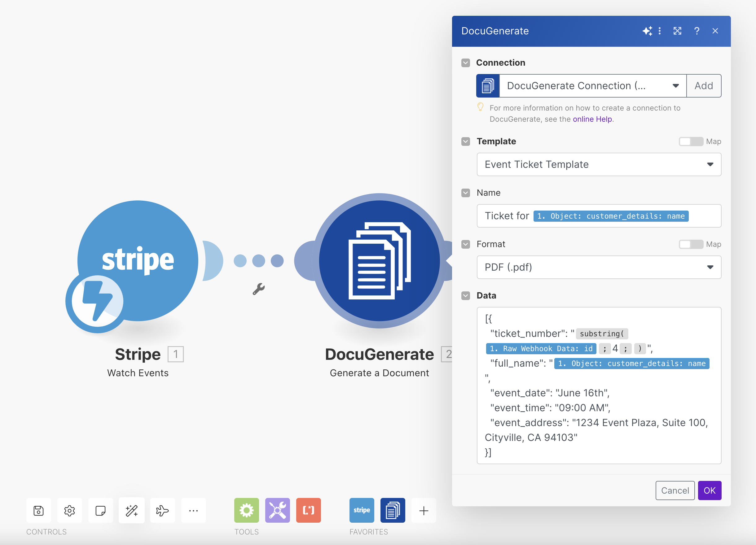Collapse the Connection section checkbox
This screenshot has height=545, width=756.
pos(466,63)
